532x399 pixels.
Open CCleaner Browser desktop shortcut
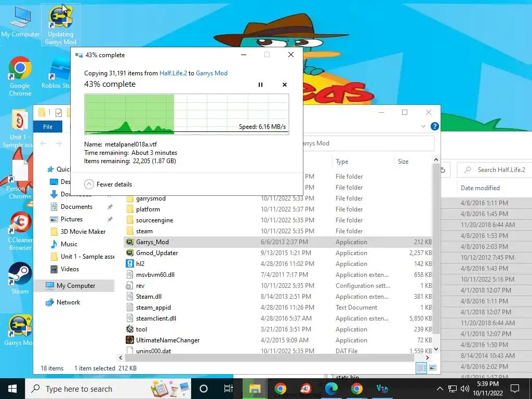click(20, 232)
